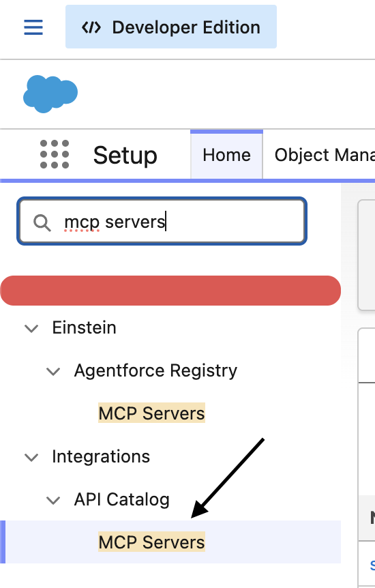The image size is (375, 588).
Task: Select the Einstein tree label
Action: tap(84, 327)
